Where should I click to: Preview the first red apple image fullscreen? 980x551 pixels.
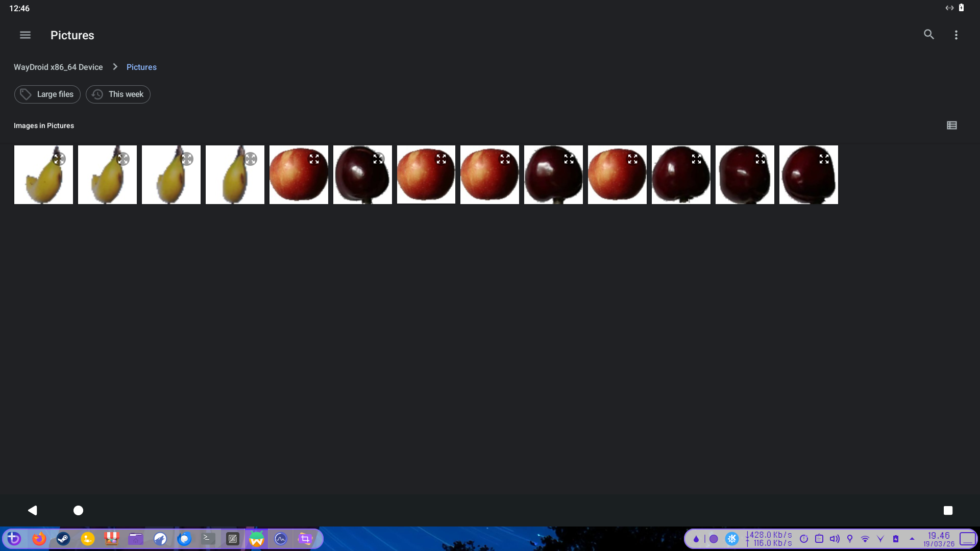[x=314, y=159]
